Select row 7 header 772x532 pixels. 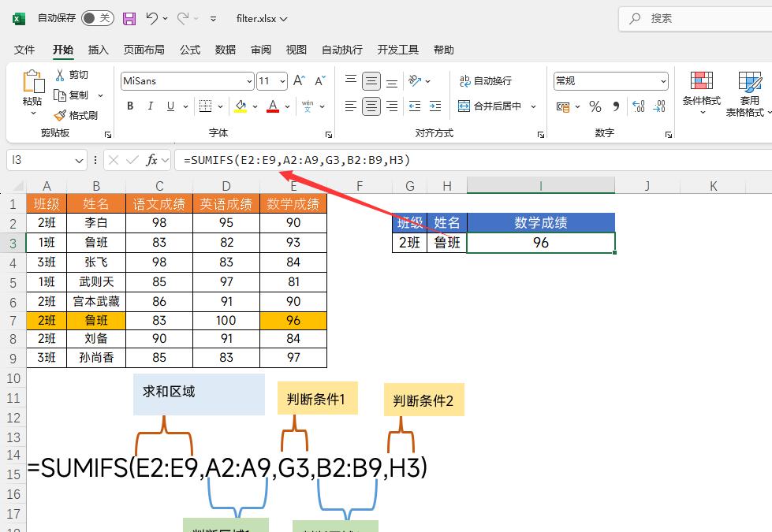(x=13, y=321)
